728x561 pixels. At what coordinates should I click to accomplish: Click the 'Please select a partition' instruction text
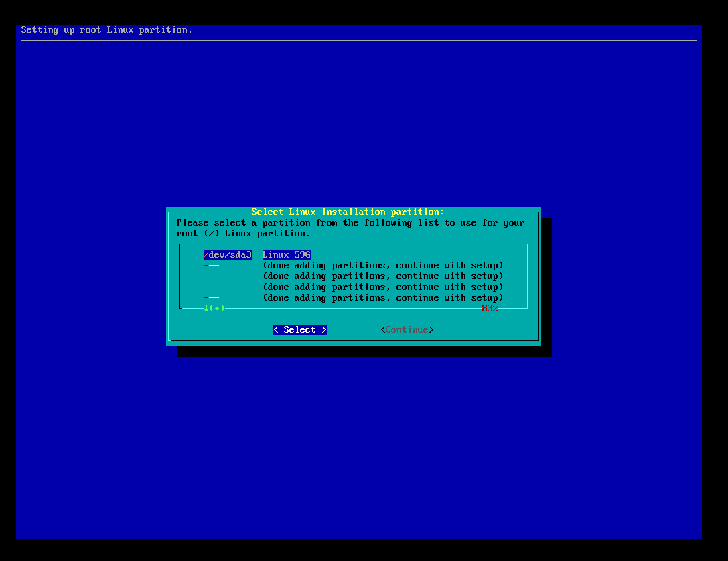(x=350, y=223)
